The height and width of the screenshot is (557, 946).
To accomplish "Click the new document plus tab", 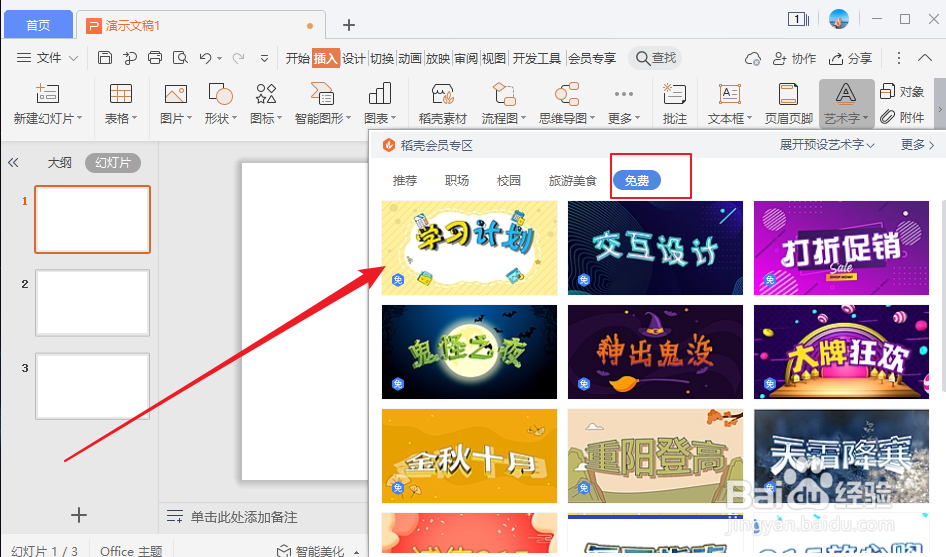I will (x=349, y=25).
